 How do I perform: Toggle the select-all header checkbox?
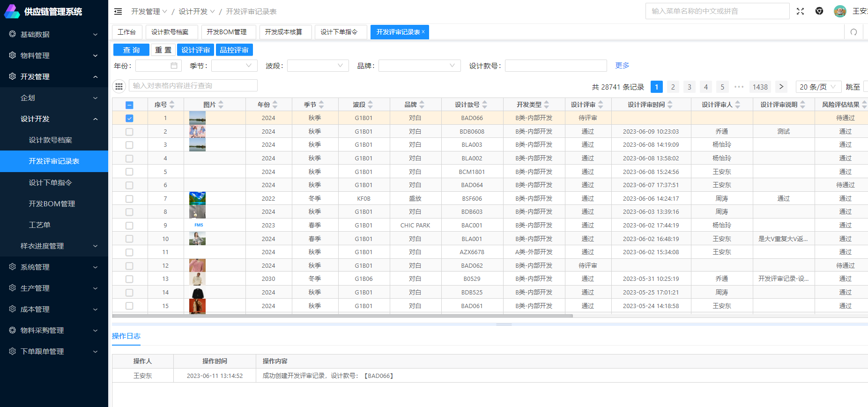[129, 105]
